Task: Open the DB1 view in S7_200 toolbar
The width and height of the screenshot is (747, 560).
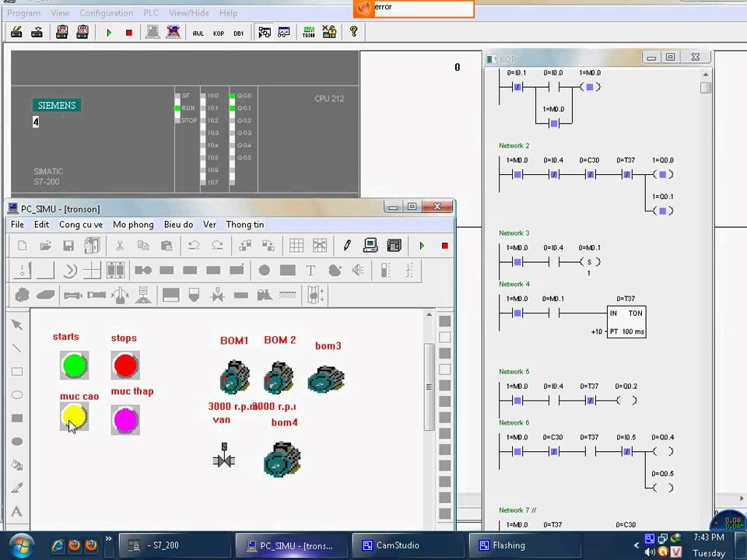Action: tap(239, 33)
